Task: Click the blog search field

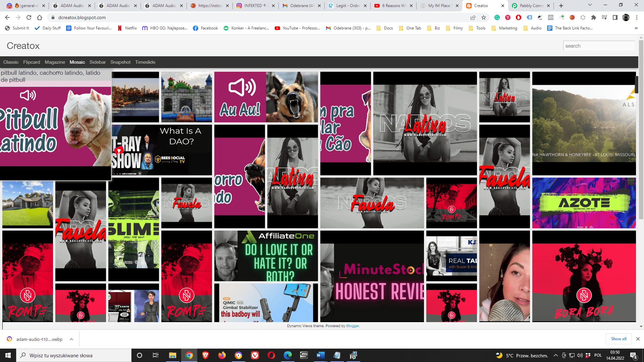Action: tap(599, 46)
